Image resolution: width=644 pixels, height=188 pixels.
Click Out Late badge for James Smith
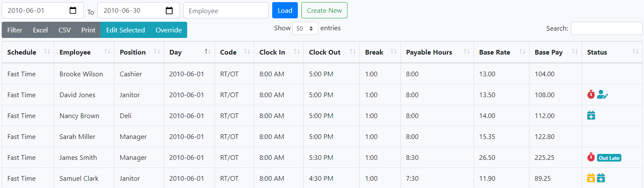click(609, 158)
